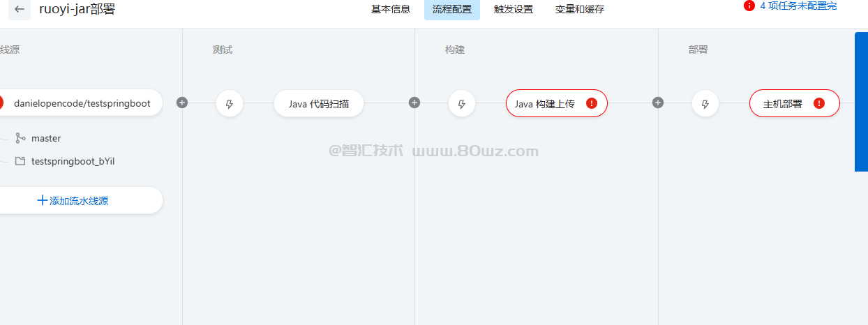Go to the 变量和缓存 tab
Screen dimensions: 868x325
[580, 9]
